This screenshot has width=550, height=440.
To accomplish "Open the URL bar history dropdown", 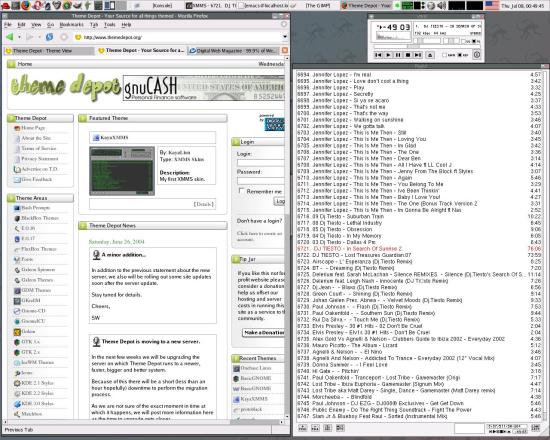I will point(285,37).
